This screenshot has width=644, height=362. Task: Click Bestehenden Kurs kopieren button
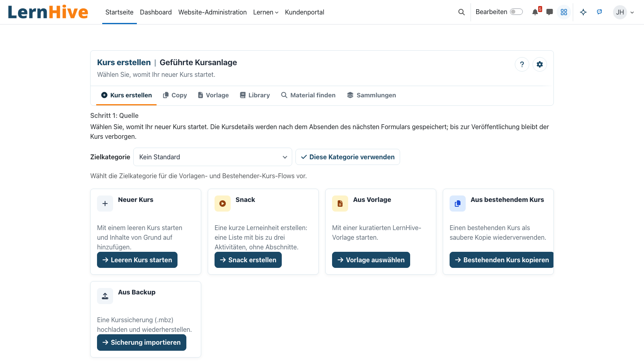[x=502, y=260]
